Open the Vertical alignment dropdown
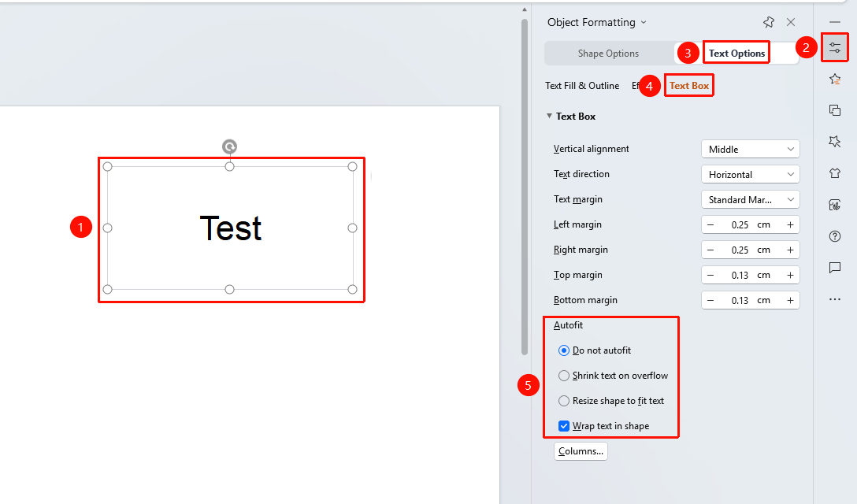The height and width of the screenshot is (504, 857). tap(751, 150)
